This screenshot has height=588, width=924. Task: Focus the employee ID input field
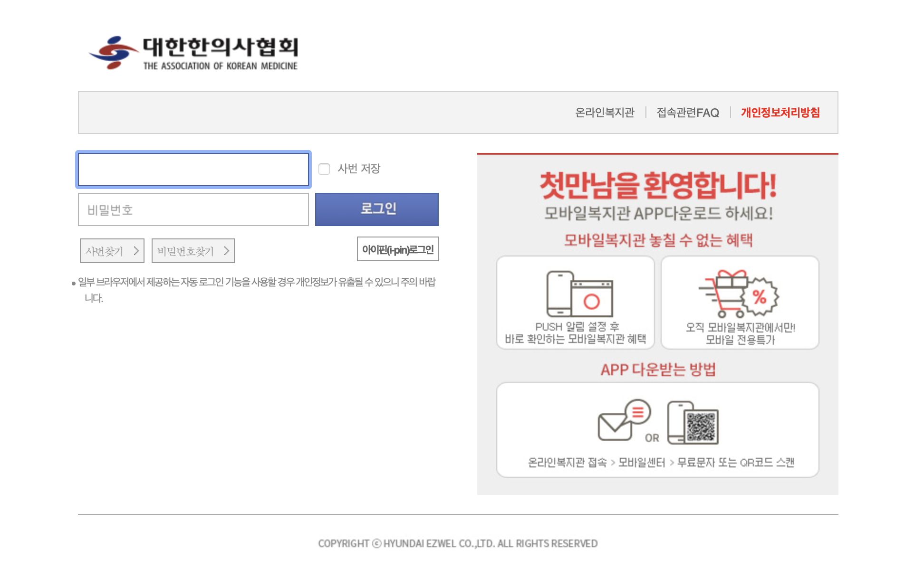tap(193, 170)
